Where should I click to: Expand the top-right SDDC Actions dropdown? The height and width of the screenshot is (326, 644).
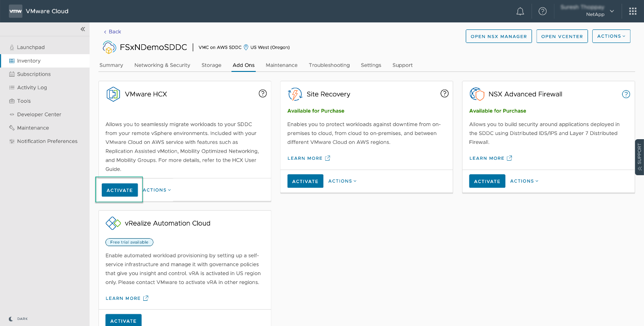pos(611,36)
